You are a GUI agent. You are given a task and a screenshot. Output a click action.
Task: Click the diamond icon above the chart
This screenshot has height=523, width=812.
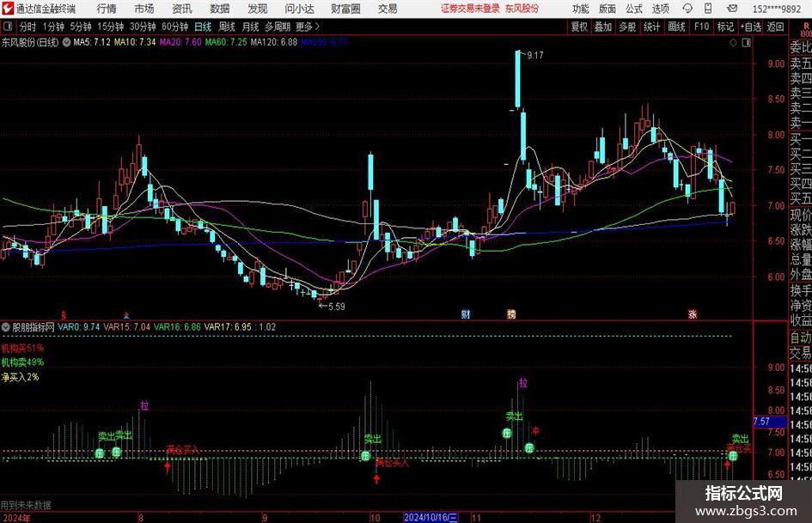coord(733,43)
